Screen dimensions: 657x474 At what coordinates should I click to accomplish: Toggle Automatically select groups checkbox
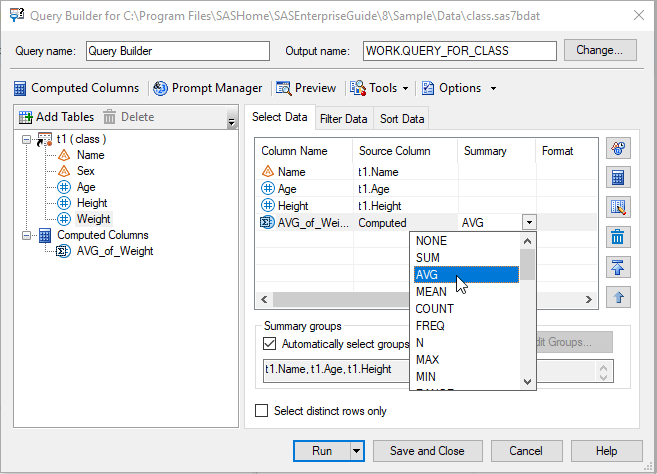[270, 344]
